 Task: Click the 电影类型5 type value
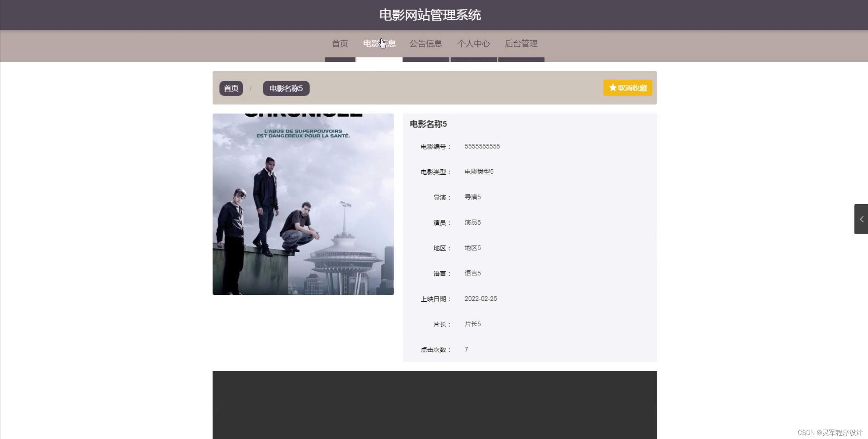(479, 172)
